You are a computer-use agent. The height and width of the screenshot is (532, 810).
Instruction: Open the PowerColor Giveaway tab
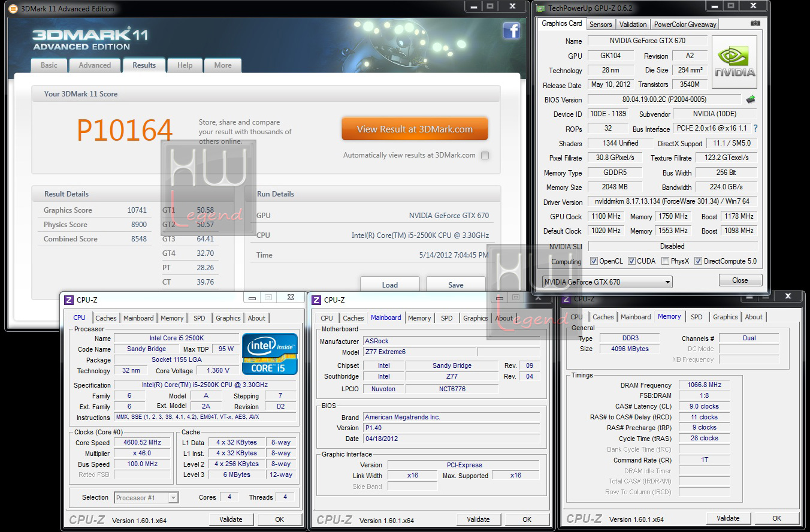(x=685, y=25)
